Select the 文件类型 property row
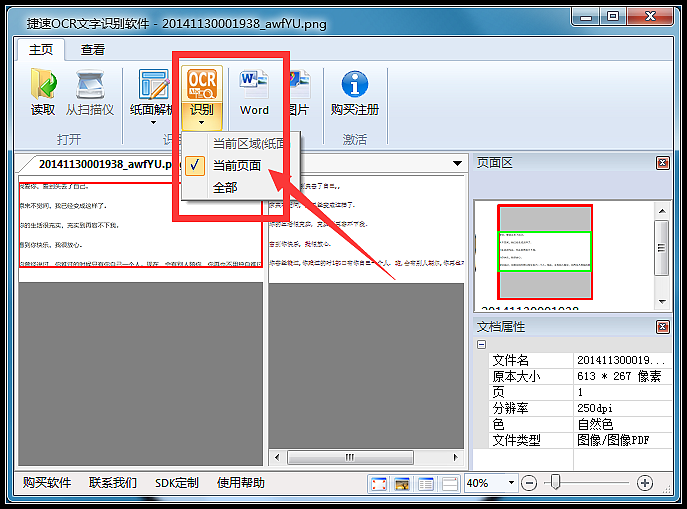687x509 pixels. [580, 440]
